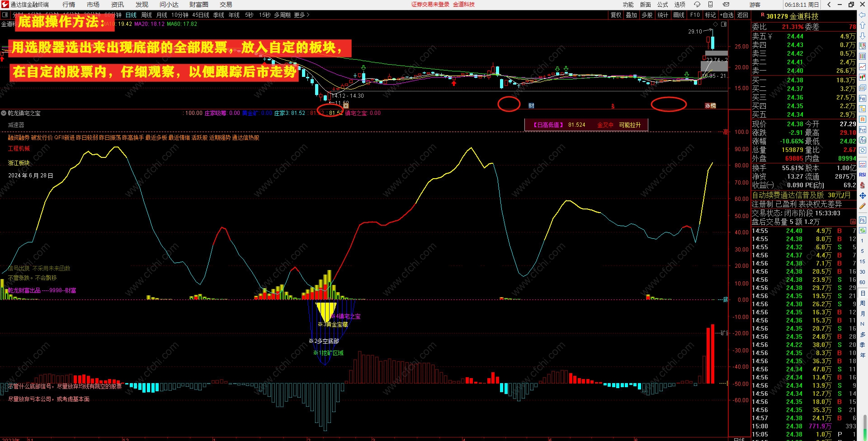
Task: Open the 功能 dropdown menu
Action: point(628,5)
